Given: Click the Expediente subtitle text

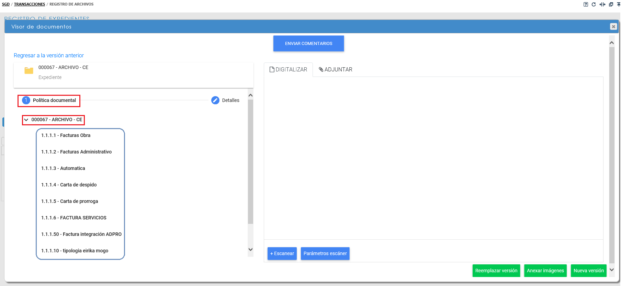Looking at the screenshot, I should (50, 77).
